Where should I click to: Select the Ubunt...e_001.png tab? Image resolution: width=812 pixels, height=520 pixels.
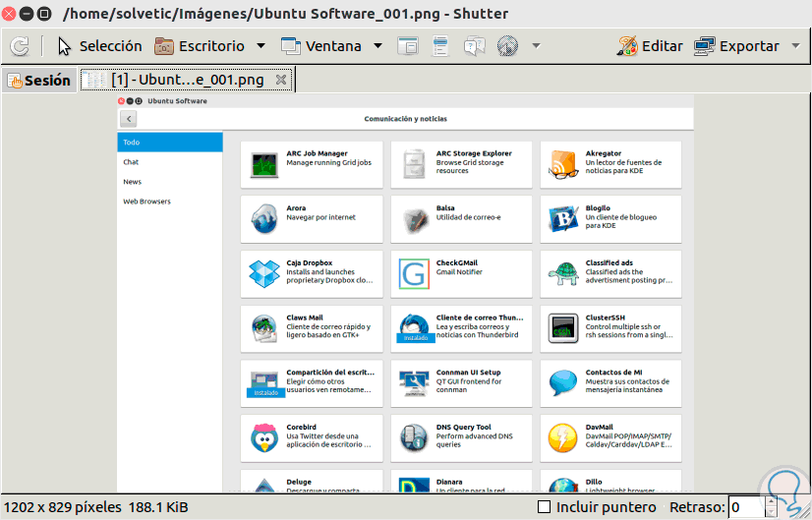pyautogui.click(x=188, y=80)
